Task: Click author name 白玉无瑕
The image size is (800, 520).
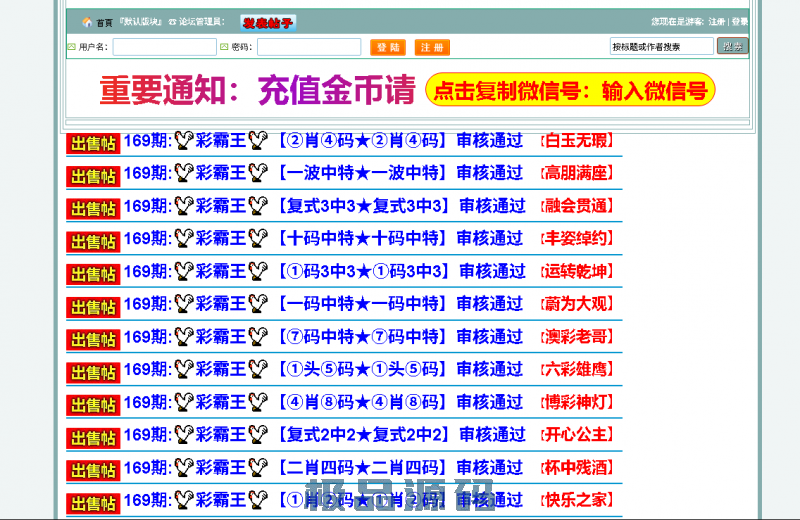Action: coord(577,140)
